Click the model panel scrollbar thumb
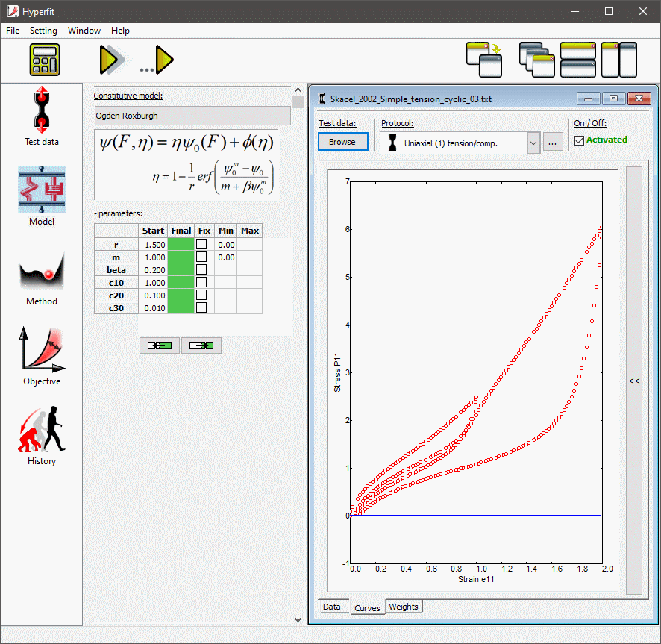Image resolution: width=661 pixels, height=644 pixels. [298, 101]
